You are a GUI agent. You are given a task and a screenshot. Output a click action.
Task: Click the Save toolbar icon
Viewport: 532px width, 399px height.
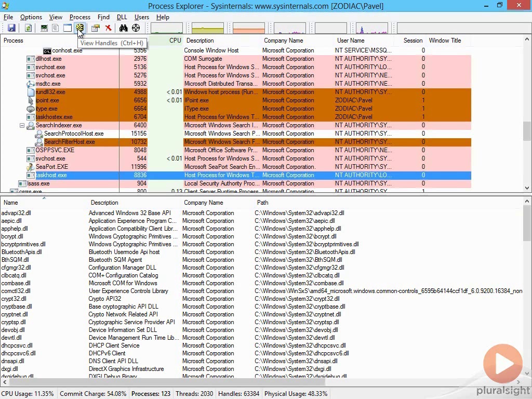(x=11, y=28)
